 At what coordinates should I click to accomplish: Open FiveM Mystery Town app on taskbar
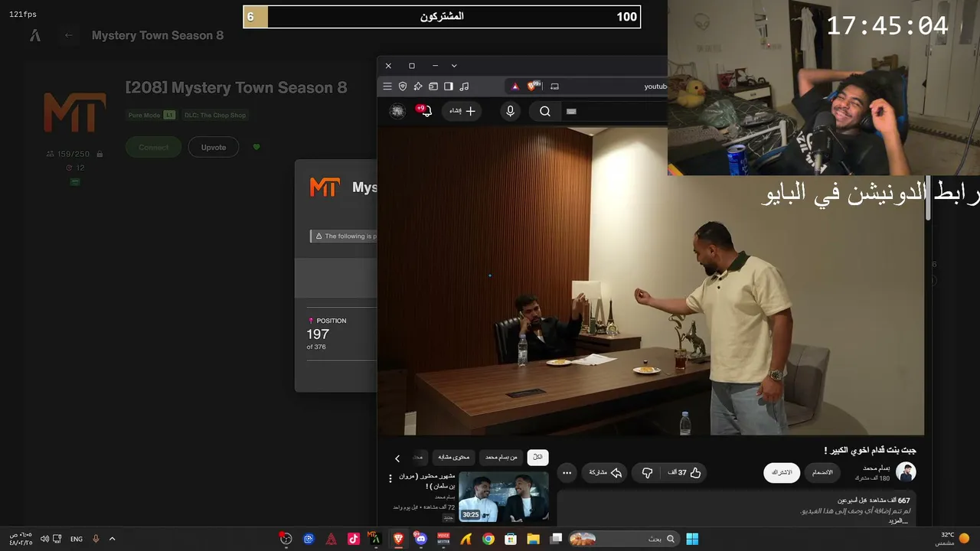(x=374, y=539)
